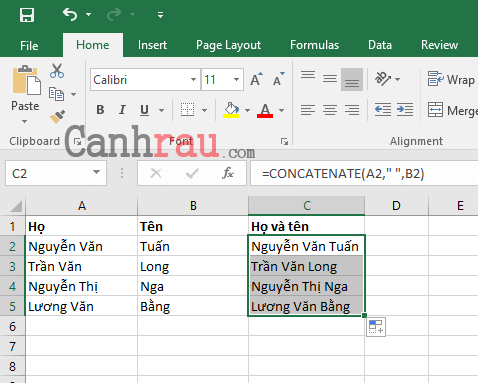
Task: Click the Insert Function fx icon
Action: (228, 173)
